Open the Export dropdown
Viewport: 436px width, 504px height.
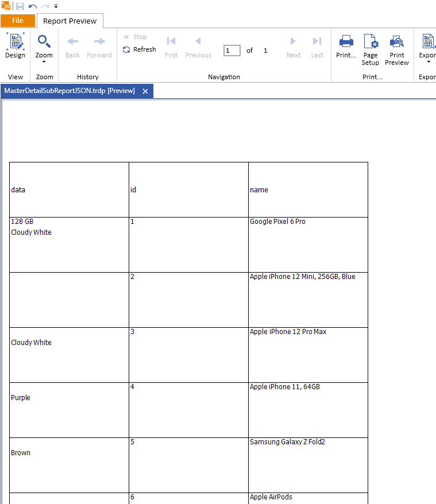427,49
